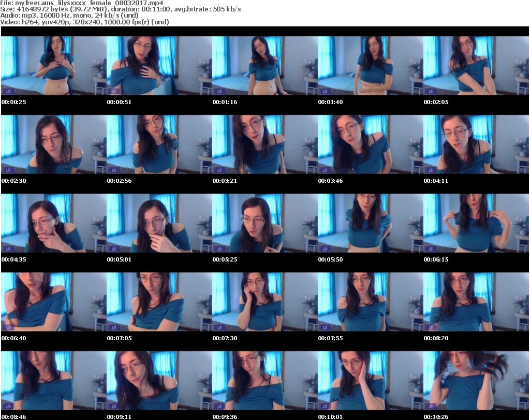Open the frame thumbnail timestamped 00:05:25
Viewport: 530px width, 420px height.
pyautogui.click(x=264, y=223)
